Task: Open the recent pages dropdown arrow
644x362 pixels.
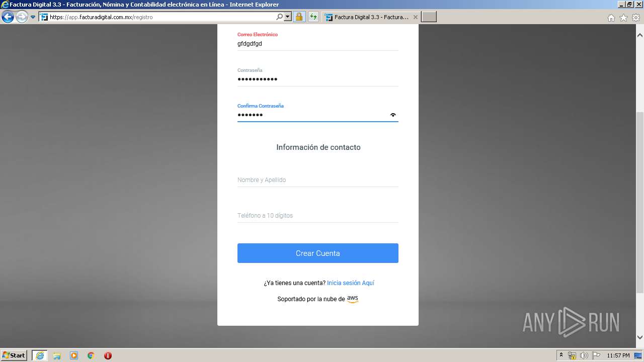Action: (33, 17)
